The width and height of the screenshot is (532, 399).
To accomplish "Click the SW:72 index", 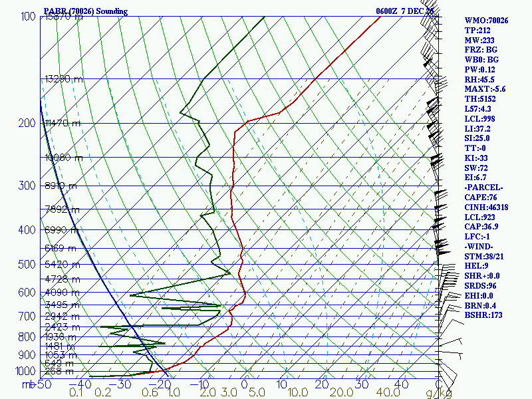I will [x=476, y=168].
